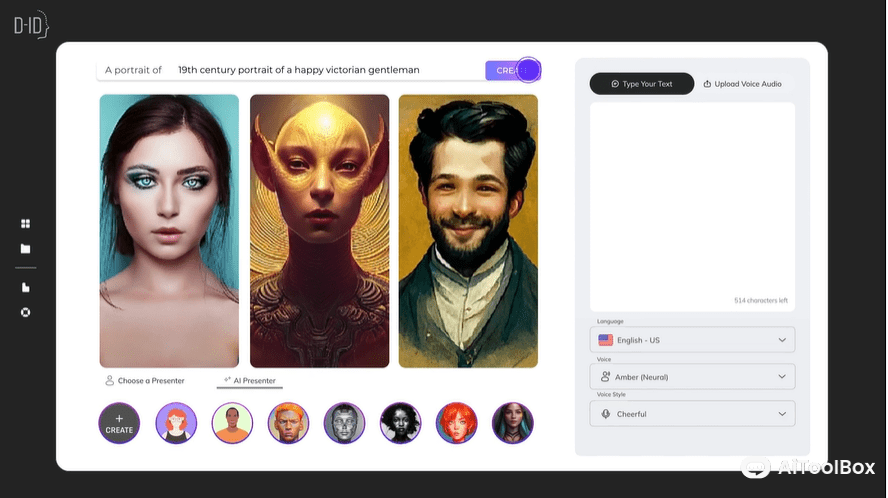Expand the Language dropdown showing English - US
This screenshot has height=498, width=888.
pos(692,340)
